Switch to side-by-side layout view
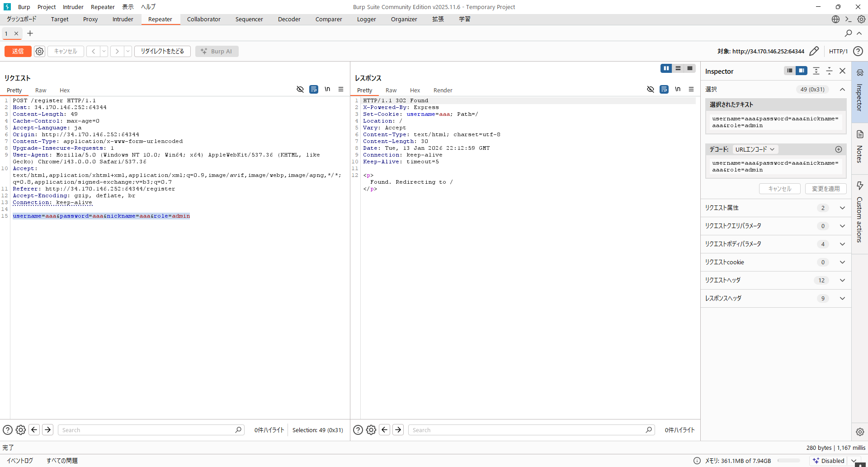The height and width of the screenshot is (467, 868). [666, 68]
